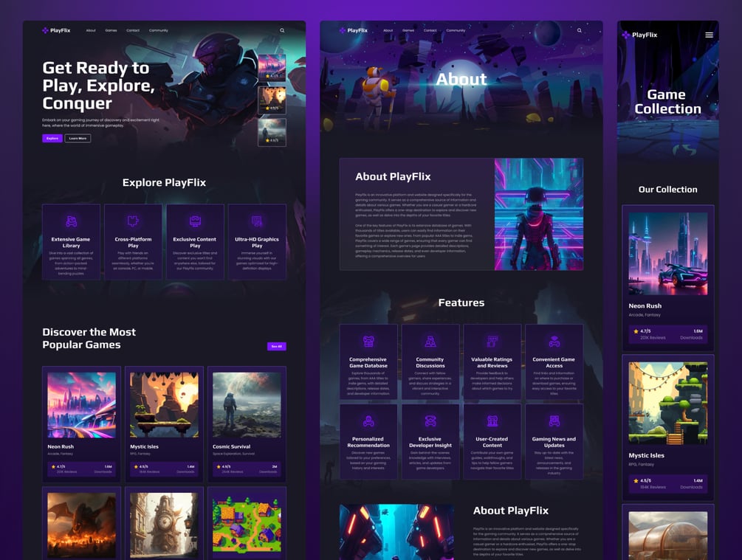Select the top hero preview thumbnail

coord(272,68)
